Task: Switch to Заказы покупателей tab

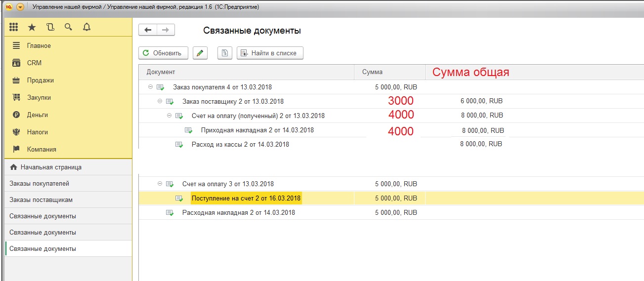Action: (40, 184)
